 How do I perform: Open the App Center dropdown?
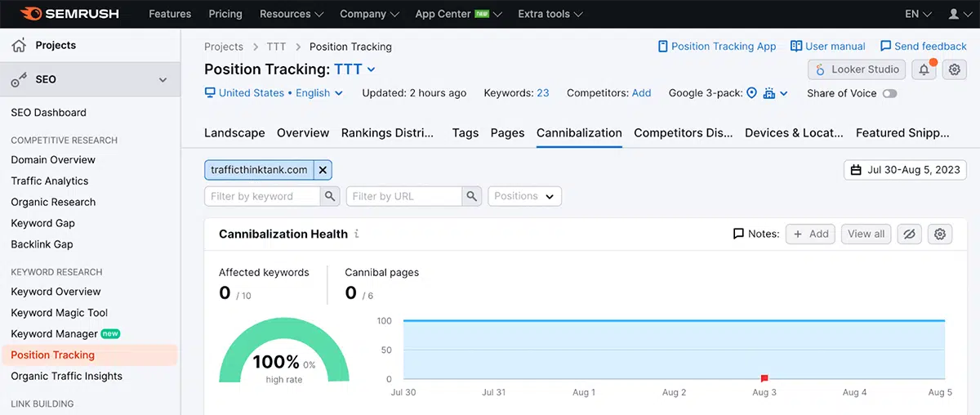tap(459, 14)
